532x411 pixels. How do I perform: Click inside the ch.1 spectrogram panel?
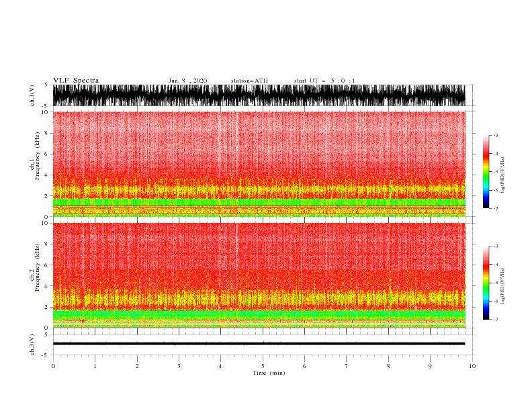[x=259, y=164]
